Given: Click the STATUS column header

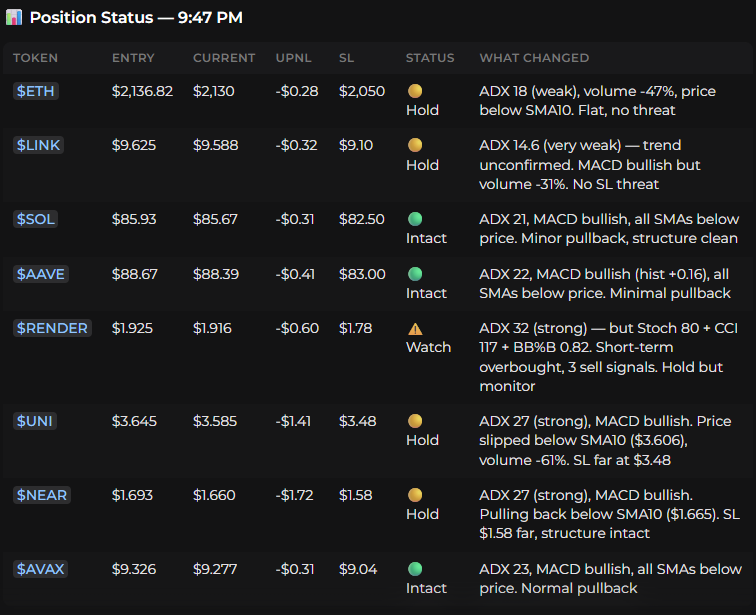Looking at the screenshot, I should click(430, 58).
